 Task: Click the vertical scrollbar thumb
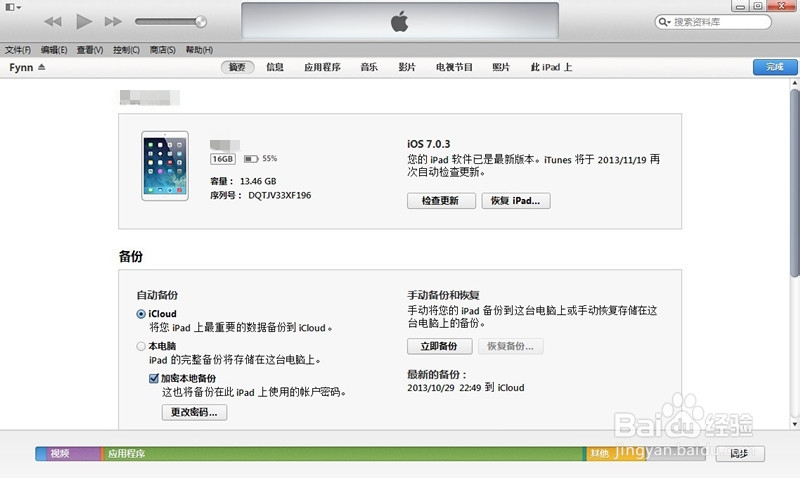coord(795,184)
